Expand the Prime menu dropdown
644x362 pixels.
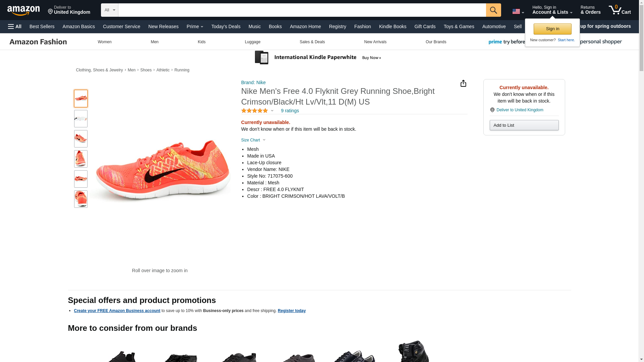tap(195, 26)
